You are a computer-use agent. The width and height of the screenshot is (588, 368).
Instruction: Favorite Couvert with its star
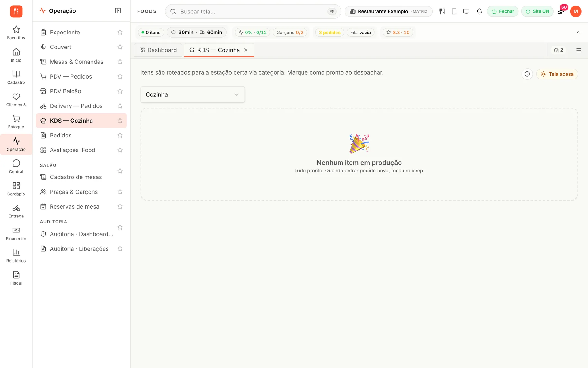120,47
